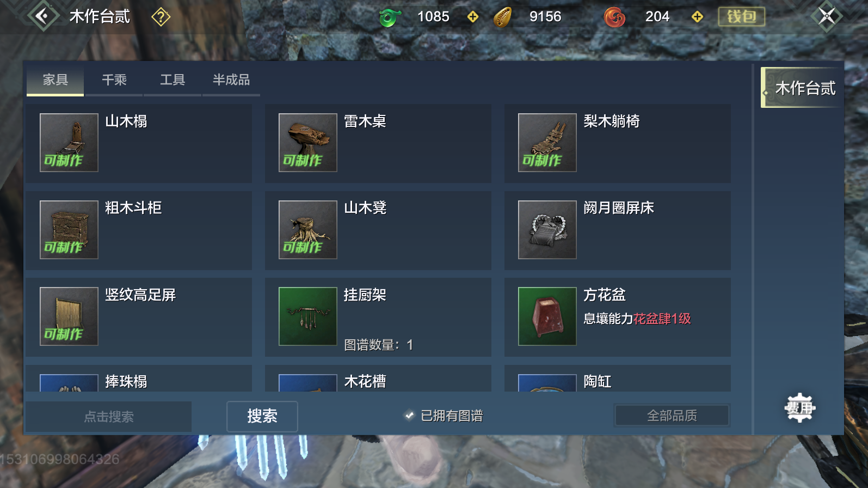
Task: Switch to the 工具 tab
Action: click(x=173, y=81)
